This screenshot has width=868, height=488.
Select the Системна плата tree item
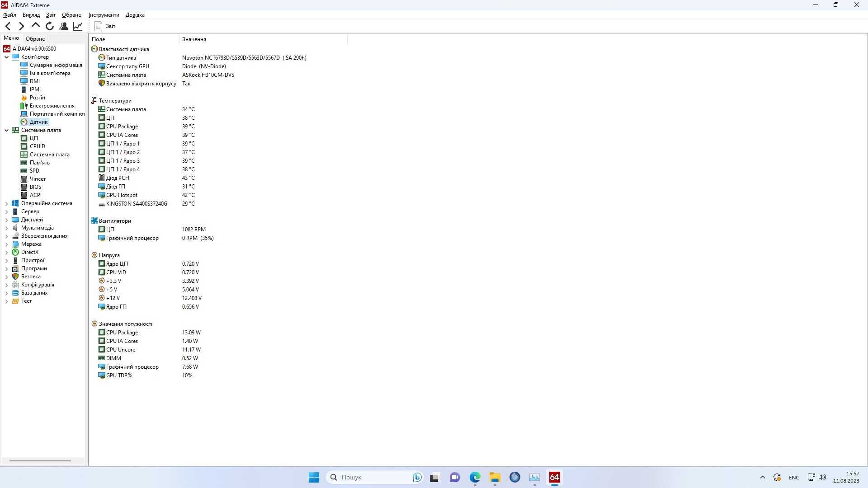(x=41, y=130)
